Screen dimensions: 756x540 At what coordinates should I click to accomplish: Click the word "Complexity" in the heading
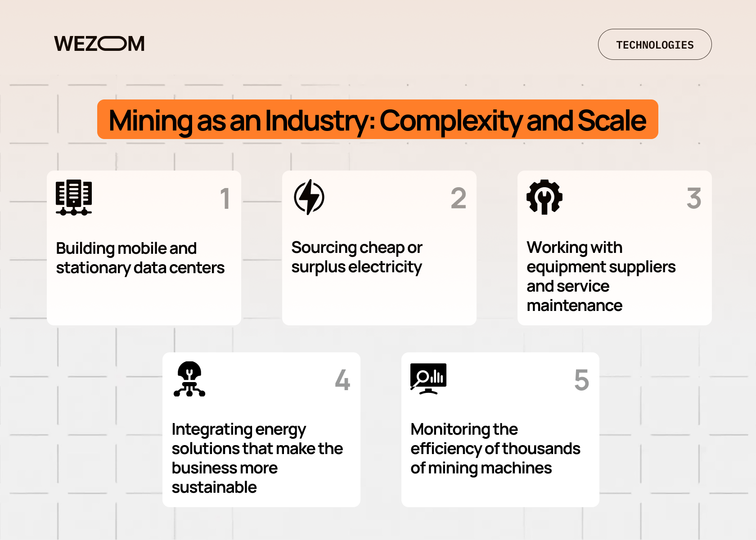(450, 121)
